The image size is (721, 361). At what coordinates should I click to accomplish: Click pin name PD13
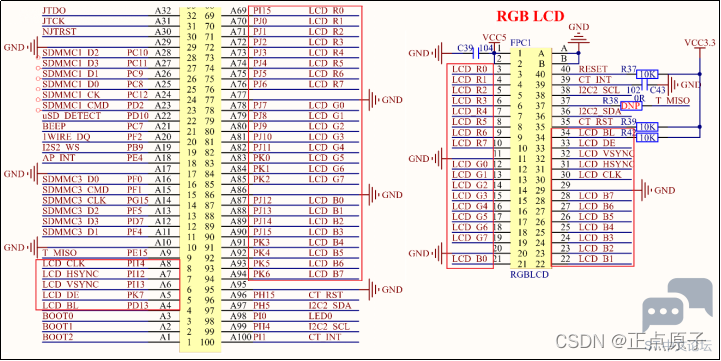[137, 305]
